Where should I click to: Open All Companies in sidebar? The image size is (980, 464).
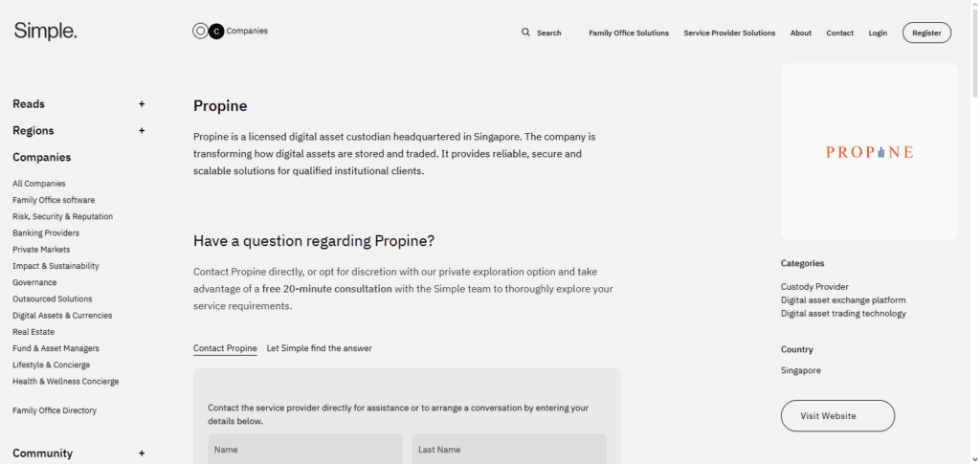pyautogui.click(x=38, y=184)
